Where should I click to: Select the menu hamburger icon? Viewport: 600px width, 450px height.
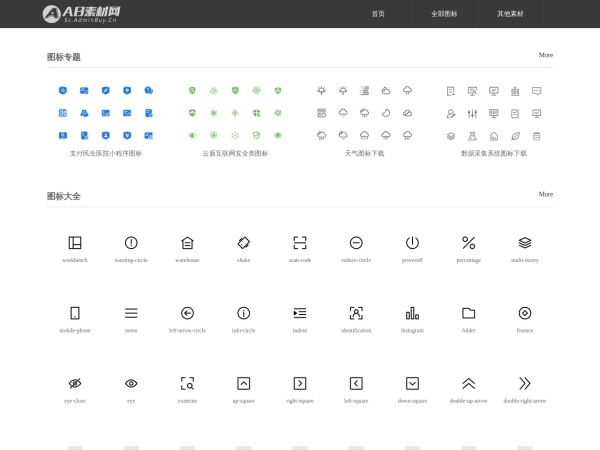click(131, 313)
